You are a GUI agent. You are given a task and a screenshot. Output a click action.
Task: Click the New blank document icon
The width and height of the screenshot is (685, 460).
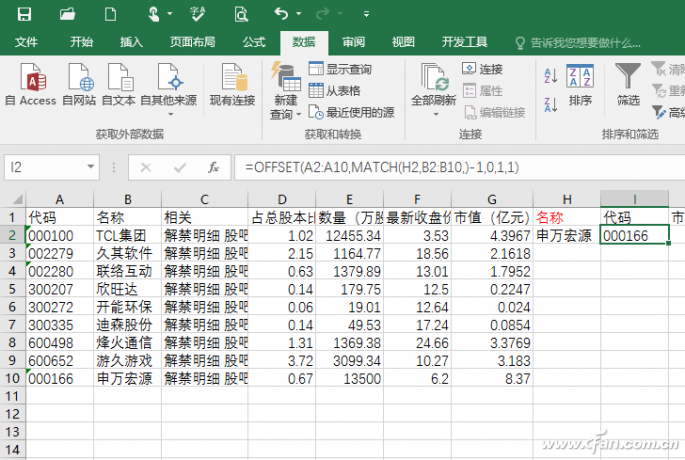(x=111, y=14)
